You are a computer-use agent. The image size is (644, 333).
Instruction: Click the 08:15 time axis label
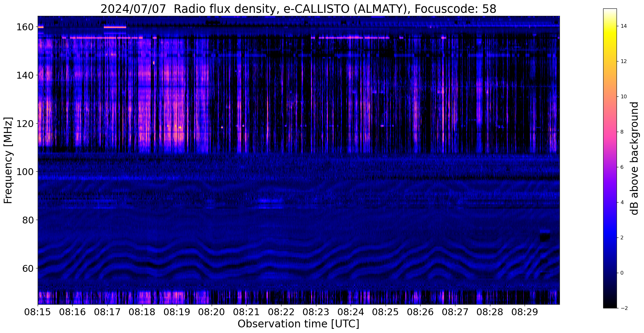coord(38,312)
